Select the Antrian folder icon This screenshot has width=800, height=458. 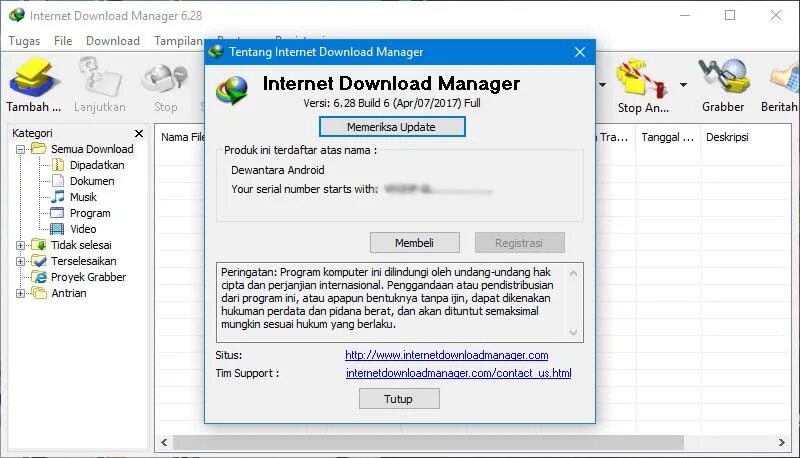[39, 293]
